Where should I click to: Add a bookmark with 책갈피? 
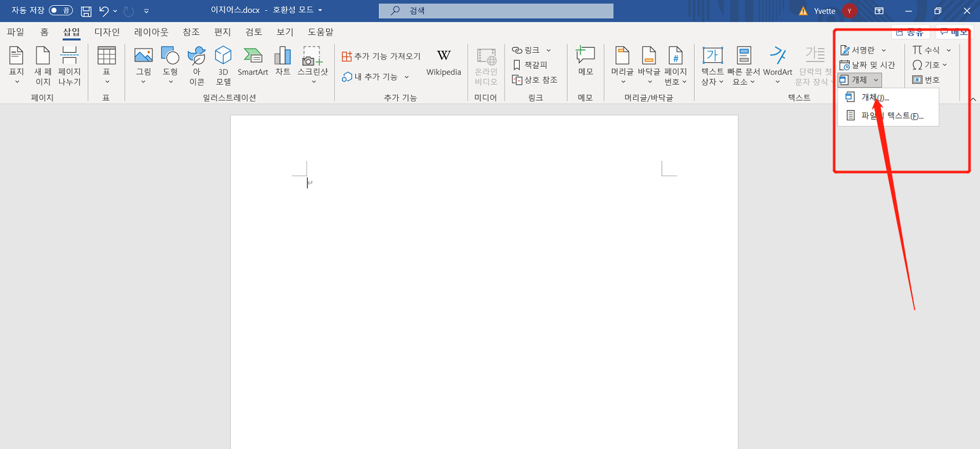click(531, 64)
